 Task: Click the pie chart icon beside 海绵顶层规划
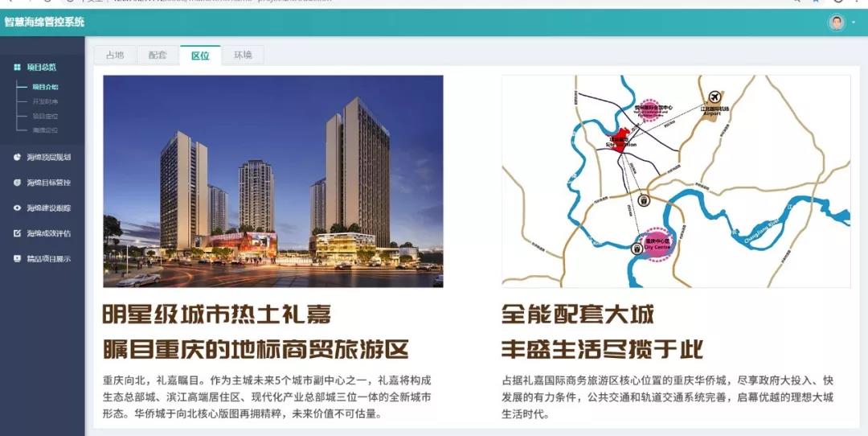click(17, 157)
